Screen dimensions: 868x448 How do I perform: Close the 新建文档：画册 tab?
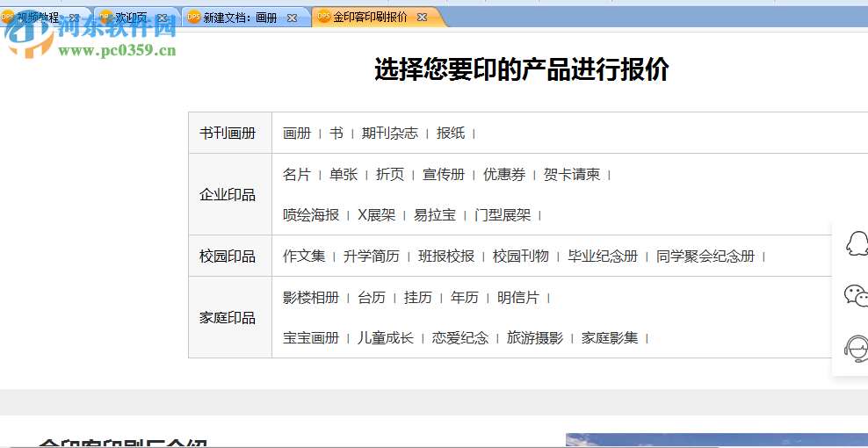coord(292,18)
